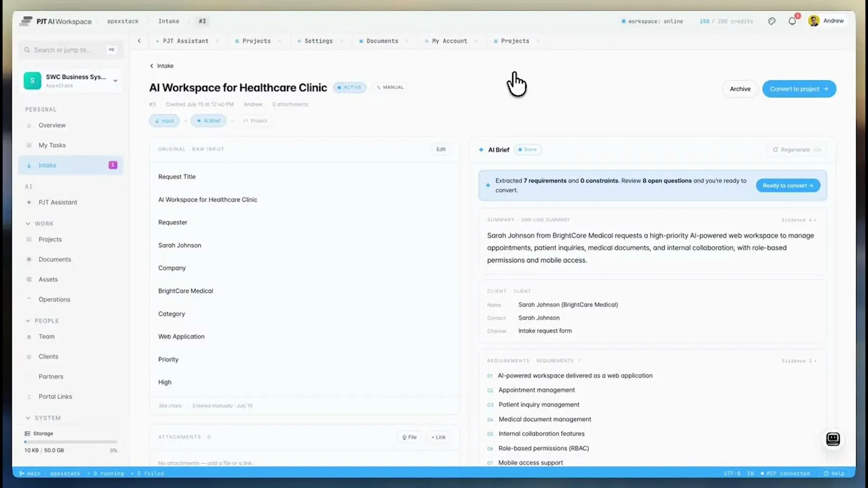The height and width of the screenshot is (488, 868).
Task: Click the 150 / 200 credits indicator
Action: [x=726, y=21]
